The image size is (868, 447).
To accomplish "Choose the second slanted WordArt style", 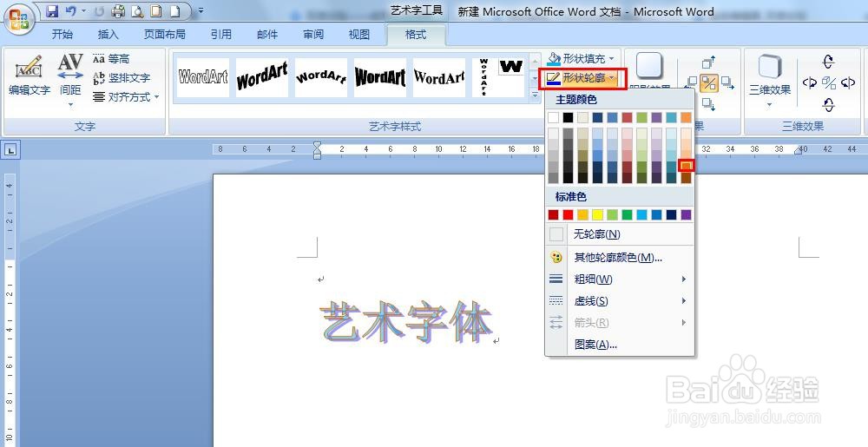I will (x=262, y=77).
